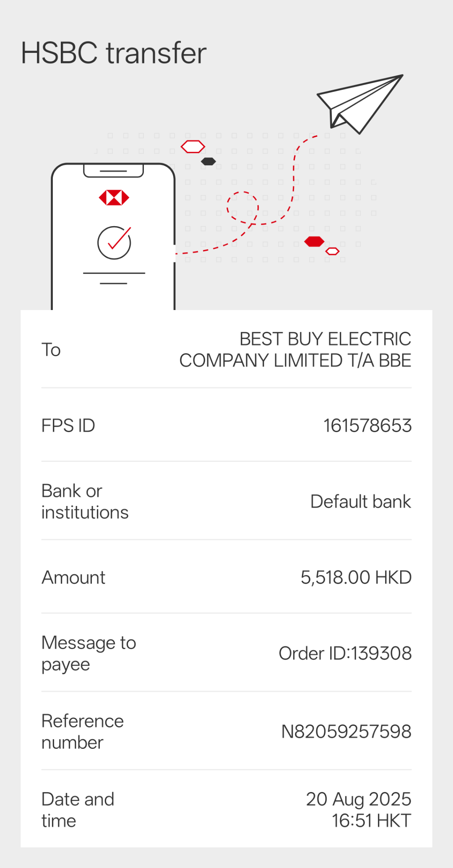Tap the Bank or institutions label

pyautogui.click(x=85, y=501)
